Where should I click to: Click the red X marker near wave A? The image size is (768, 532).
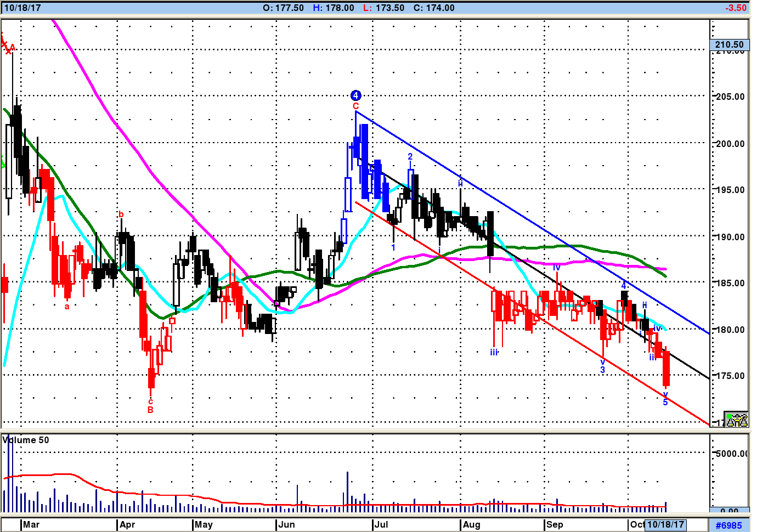point(8,52)
